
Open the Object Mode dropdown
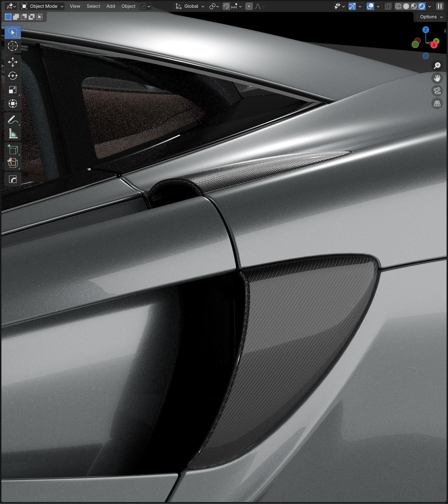point(42,6)
